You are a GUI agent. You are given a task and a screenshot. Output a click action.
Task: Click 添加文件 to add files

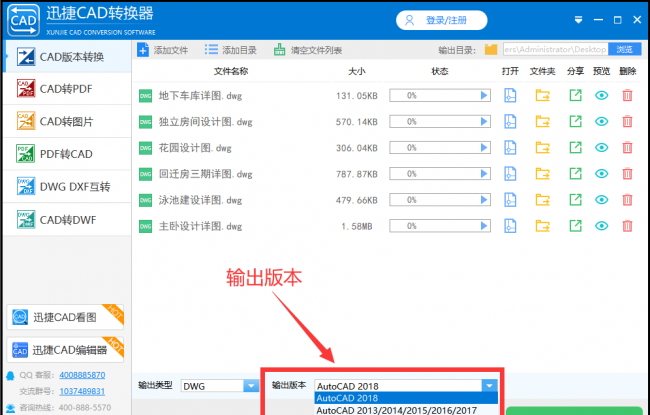click(162, 50)
